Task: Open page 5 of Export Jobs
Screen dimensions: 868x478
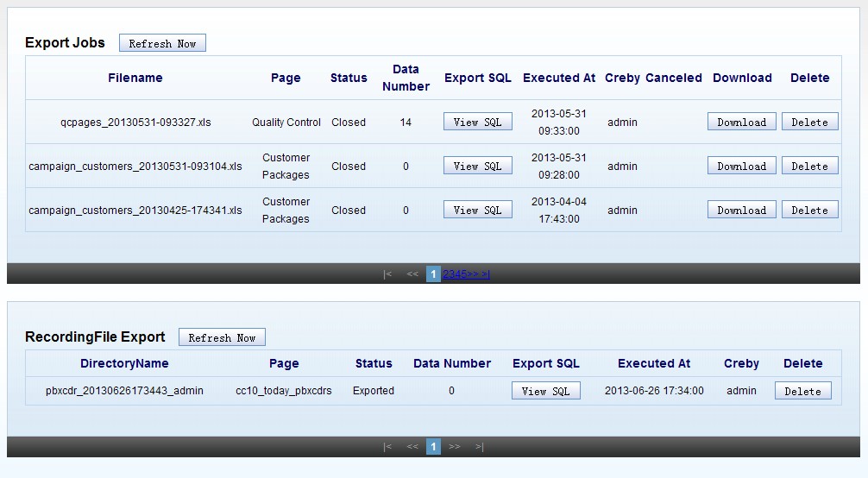Action: [464, 274]
